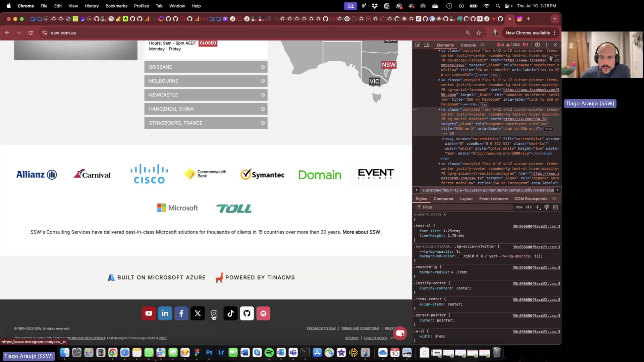The width and height of the screenshot is (644, 362).
Task: Open SSW X (Twitter) icon in footer
Action: point(198,313)
